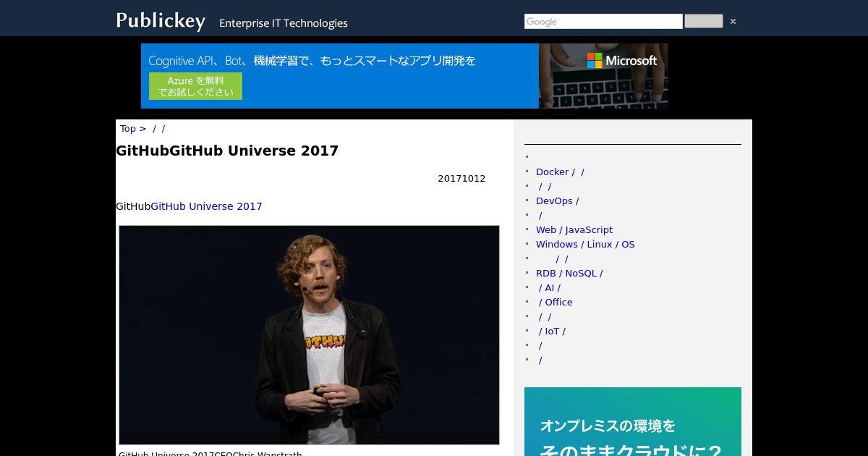The height and width of the screenshot is (456, 868).
Task: Open the DevOps category link
Action: coord(557,201)
